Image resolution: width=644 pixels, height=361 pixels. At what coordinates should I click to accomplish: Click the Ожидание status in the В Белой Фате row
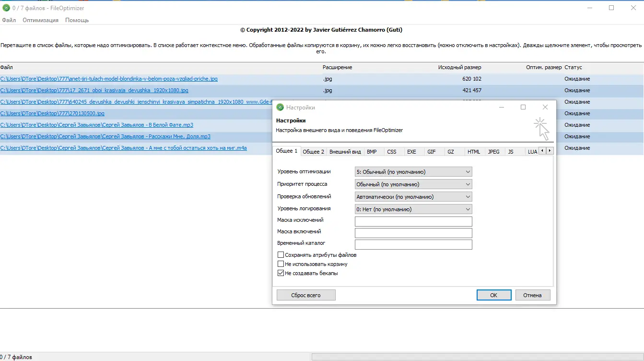click(577, 125)
